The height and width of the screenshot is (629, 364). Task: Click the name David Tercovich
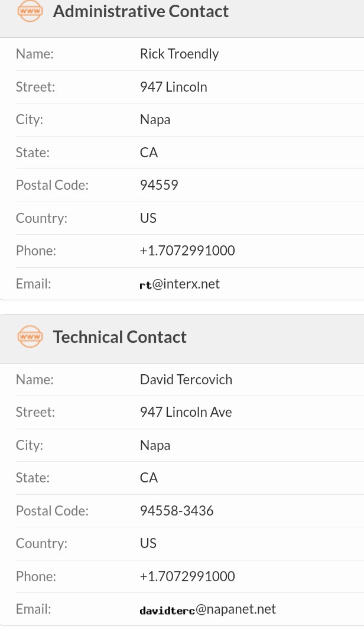(186, 380)
